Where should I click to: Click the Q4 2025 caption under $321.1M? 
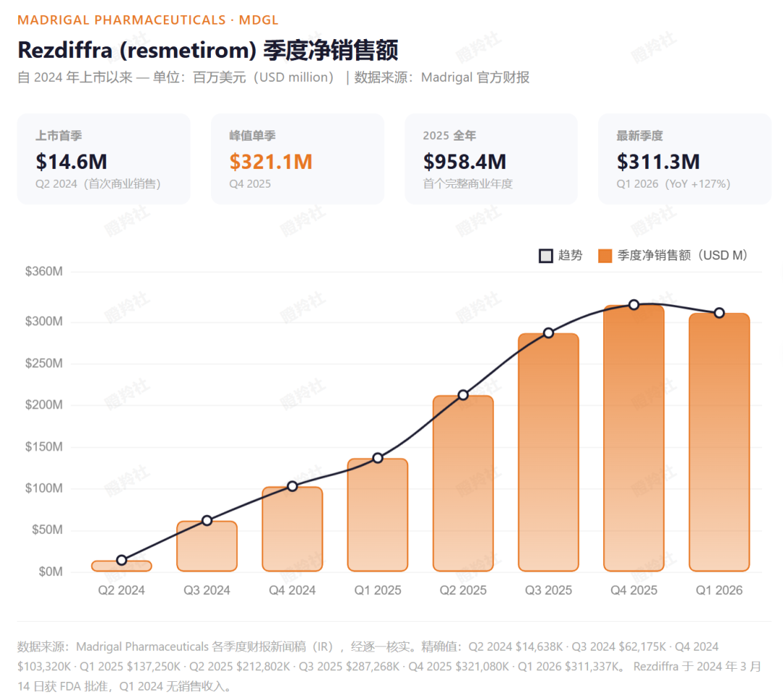coord(250,184)
